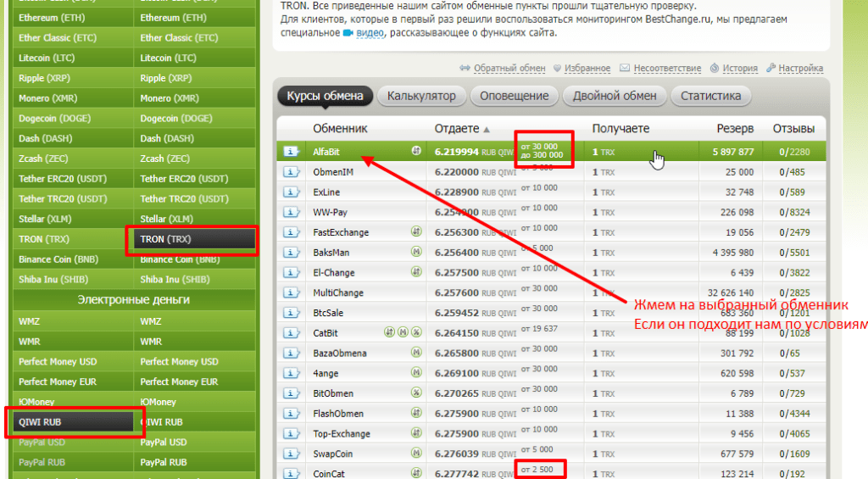Screen dimensions: 868x479
Task: Click the El-Change round badge icon
Action: [416, 271]
